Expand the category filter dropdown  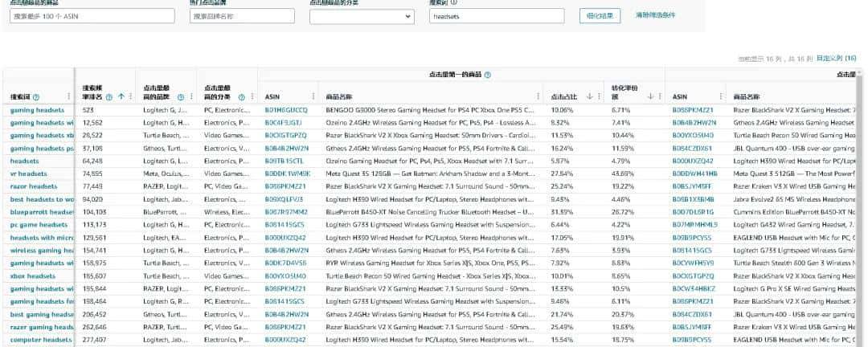point(362,17)
